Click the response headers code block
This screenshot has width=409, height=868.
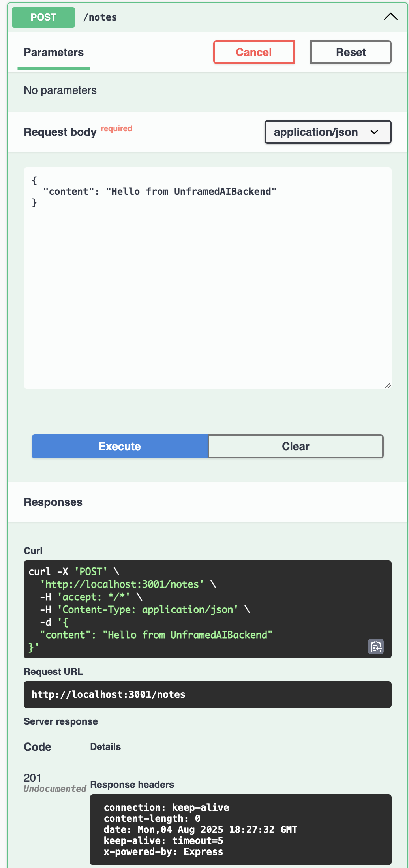(240, 829)
